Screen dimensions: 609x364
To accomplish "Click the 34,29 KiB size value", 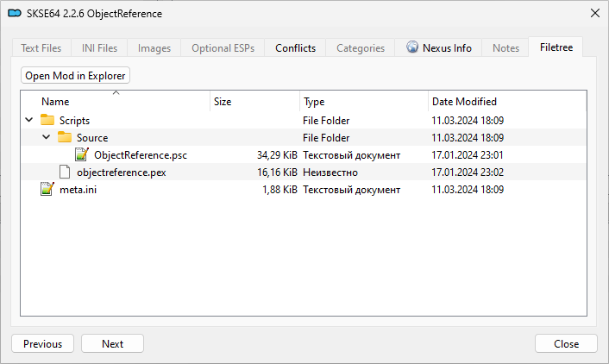I will 277,155.
